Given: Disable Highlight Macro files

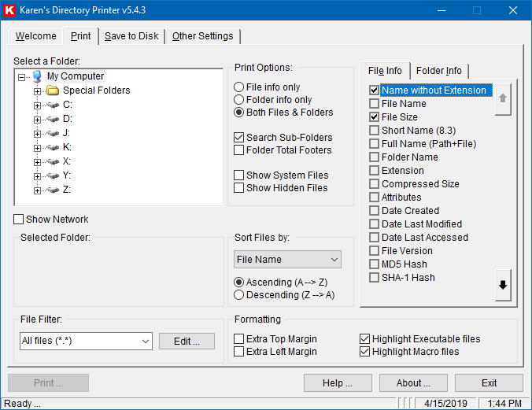Looking at the screenshot, I should [x=364, y=352].
